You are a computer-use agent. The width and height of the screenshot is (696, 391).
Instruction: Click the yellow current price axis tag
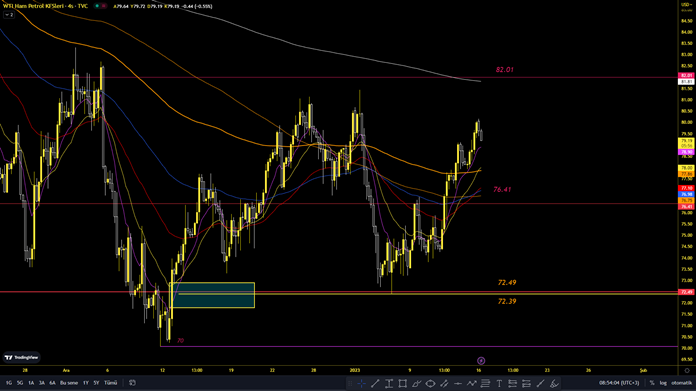686,143
